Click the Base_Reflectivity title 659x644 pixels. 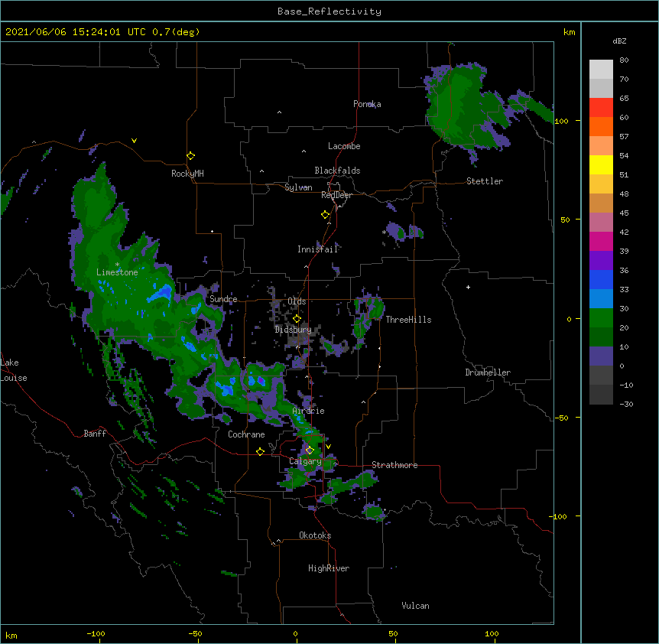point(329,11)
